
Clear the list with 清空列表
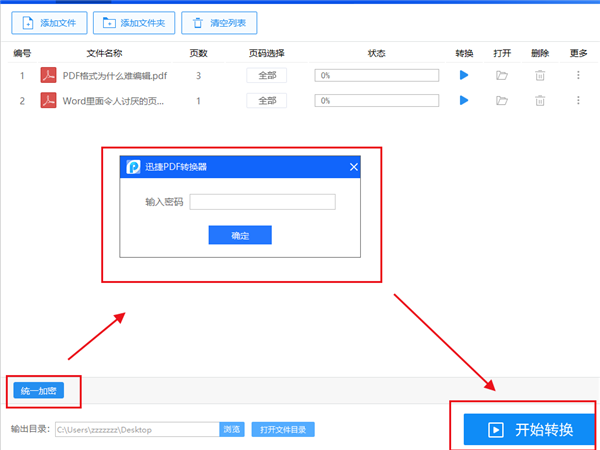tap(219, 23)
